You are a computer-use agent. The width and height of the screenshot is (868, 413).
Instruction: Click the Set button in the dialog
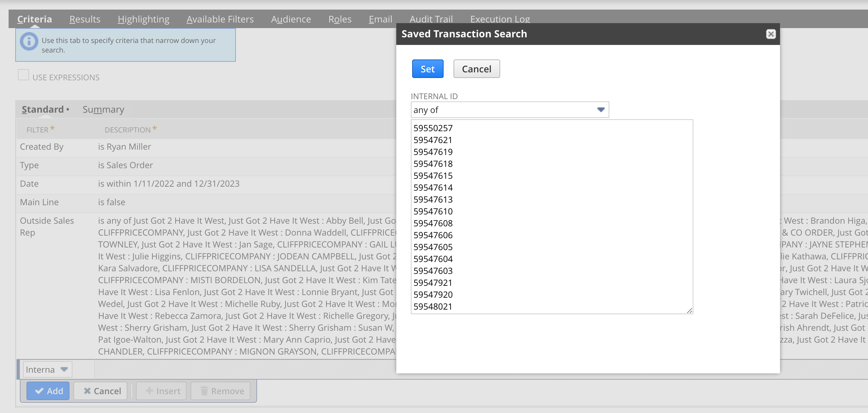[x=428, y=69]
